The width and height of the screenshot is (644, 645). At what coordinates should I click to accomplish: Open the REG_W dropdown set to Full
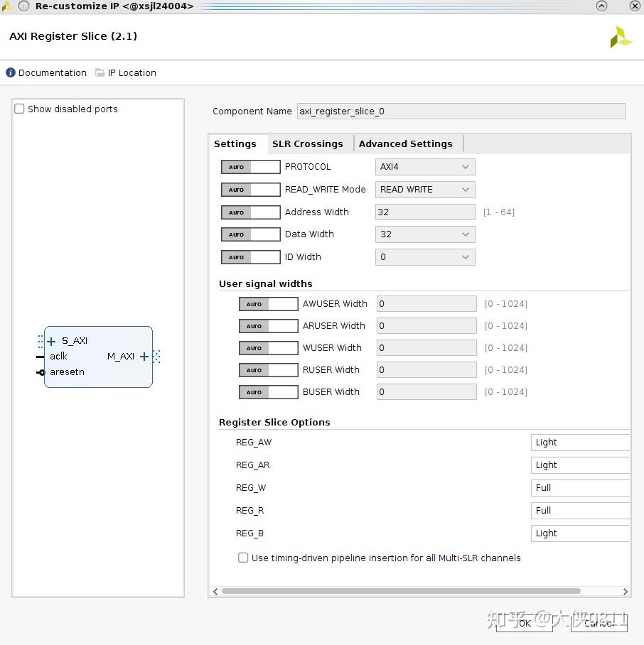tap(580, 488)
